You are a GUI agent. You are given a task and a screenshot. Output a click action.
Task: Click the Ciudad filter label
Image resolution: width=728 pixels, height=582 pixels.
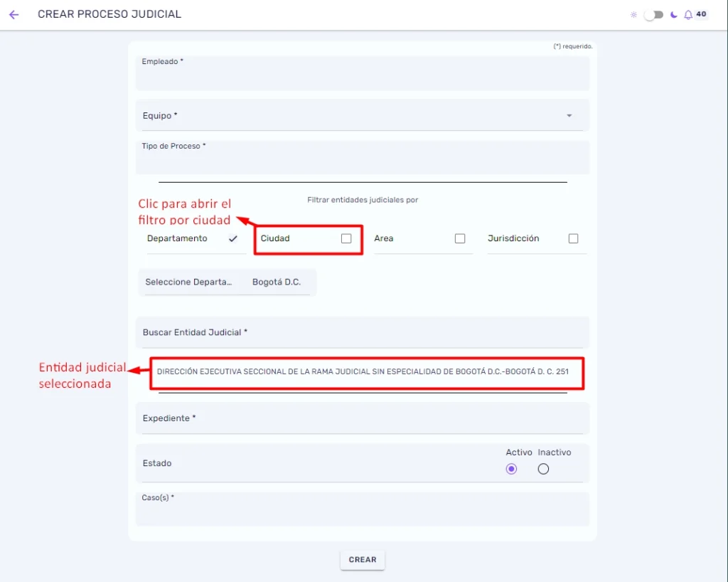(x=275, y=238)
